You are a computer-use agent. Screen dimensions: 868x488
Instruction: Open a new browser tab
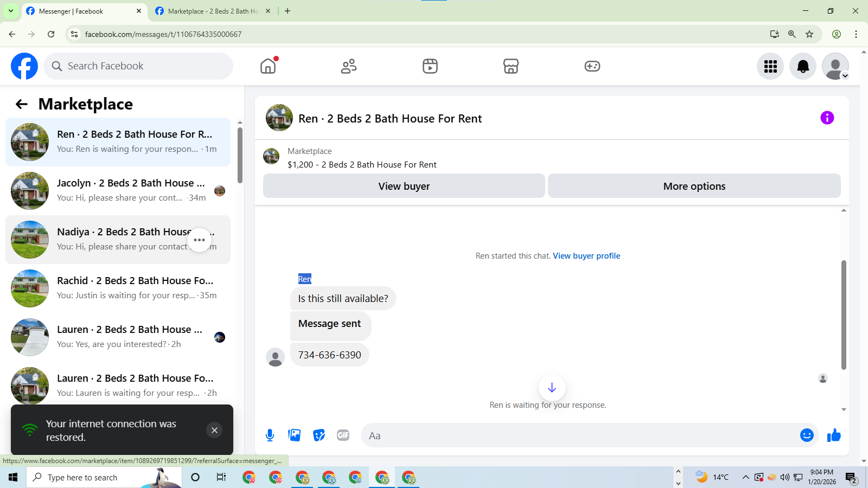click(x=288, y=11)
